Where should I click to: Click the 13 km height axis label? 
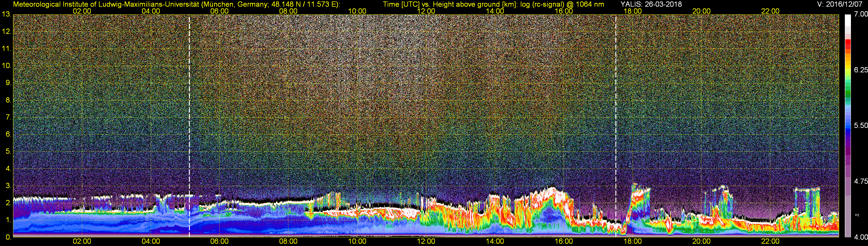pyautogui.click(x=6, y=14)
